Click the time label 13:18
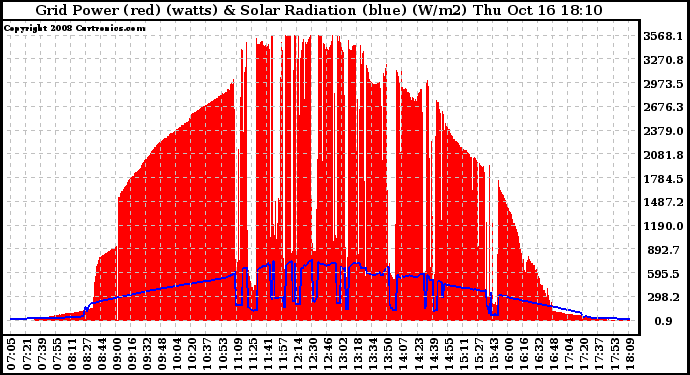The image size is (690, 375). click(x=358, y=354)
